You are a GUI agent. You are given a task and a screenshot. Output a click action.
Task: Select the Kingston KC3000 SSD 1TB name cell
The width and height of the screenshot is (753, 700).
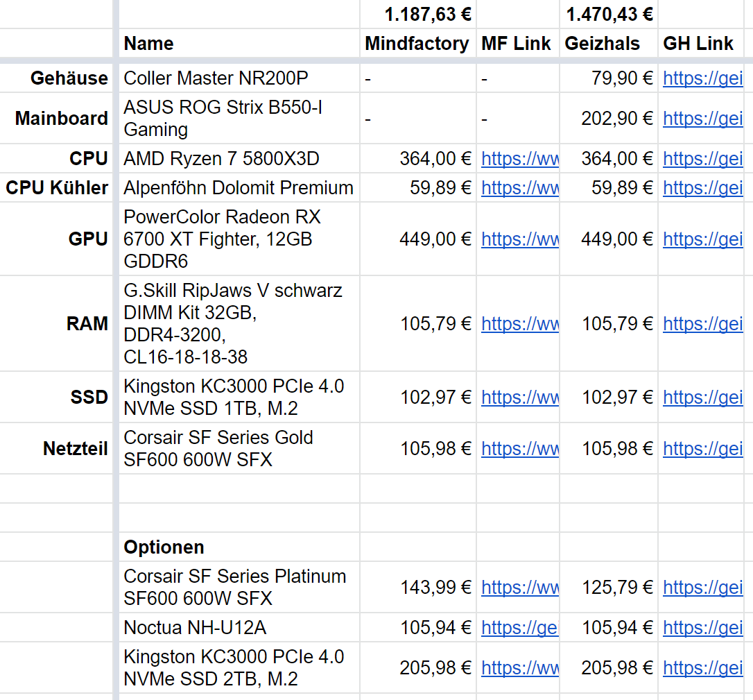click(x=239, y=398)
